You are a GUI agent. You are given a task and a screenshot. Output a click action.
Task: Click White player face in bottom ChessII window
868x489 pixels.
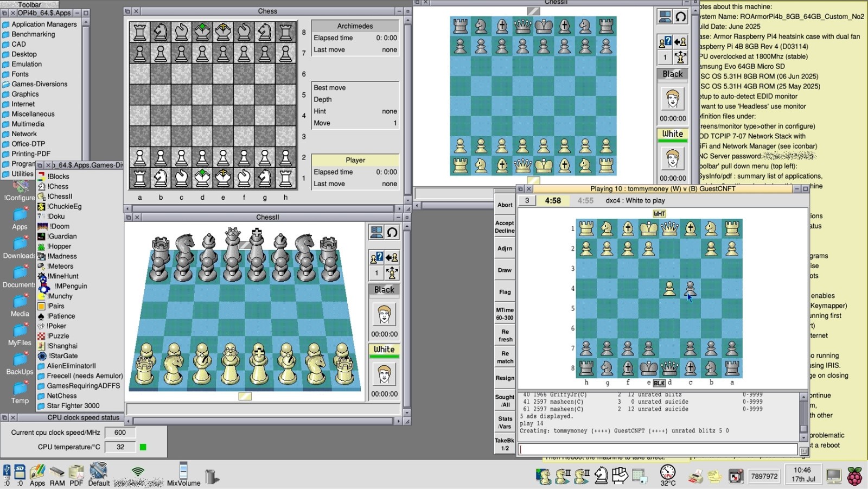pyautogui.click(x=384, y=374)
